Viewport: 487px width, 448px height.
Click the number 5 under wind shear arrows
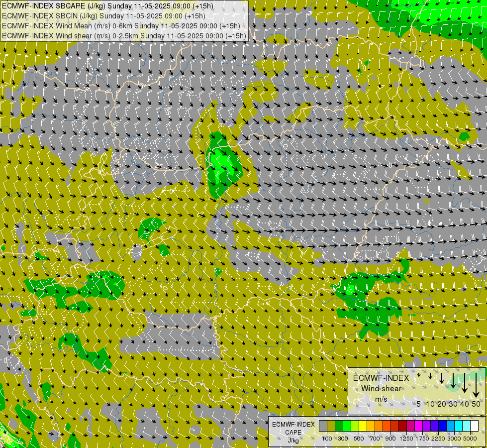(x=419, y=404)
